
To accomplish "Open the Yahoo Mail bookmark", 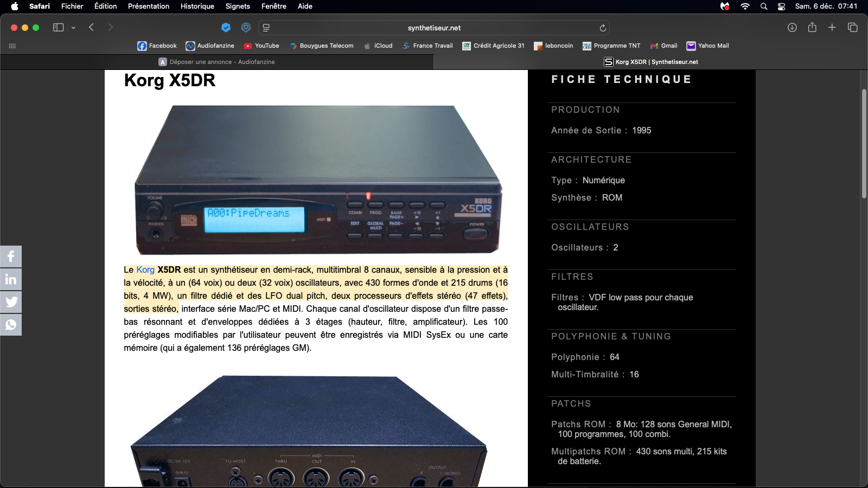I will 708,46.
